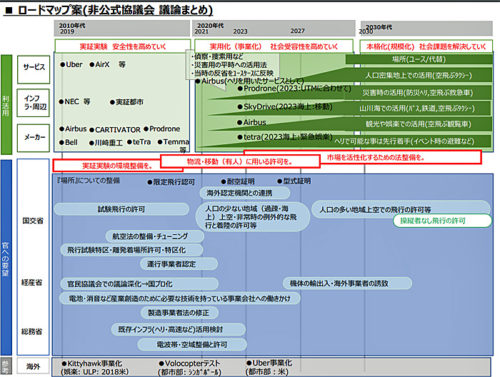Click the 'Uber' bullet item in services
Screen dimensions: 500x377
(71, 65)
